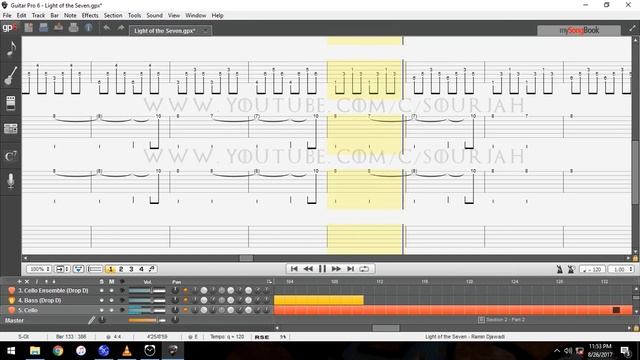Screen dimensions: 640x360
Task: Undo the last action
Action: tap(107, 28)
